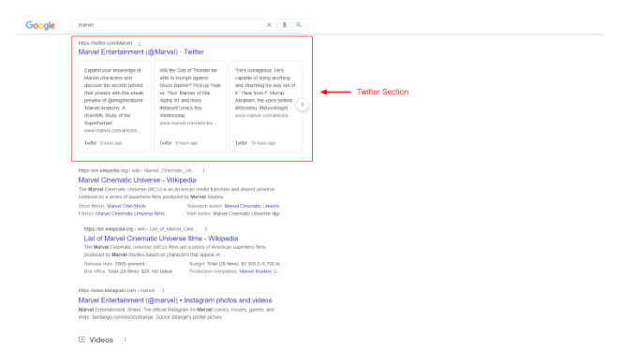Open the tweet card starting "He's outrageous"
The width and height of the screenshot is (623, 364).
265,107
